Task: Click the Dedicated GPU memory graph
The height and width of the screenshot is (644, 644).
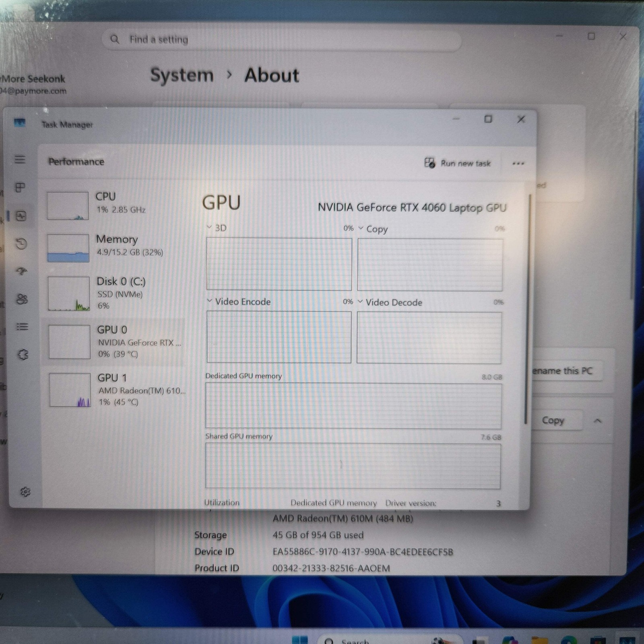Action: click(x=353, y=406)
